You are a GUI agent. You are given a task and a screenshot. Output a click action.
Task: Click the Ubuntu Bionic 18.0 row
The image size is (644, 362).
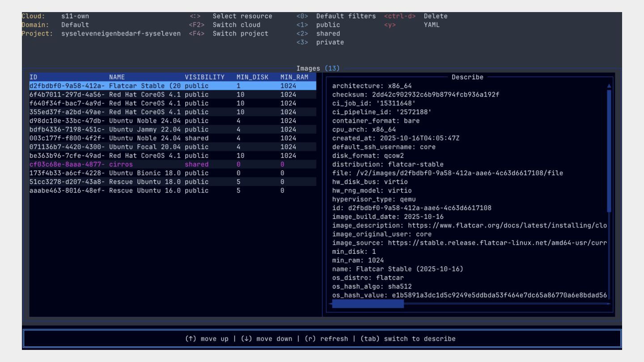172,173
